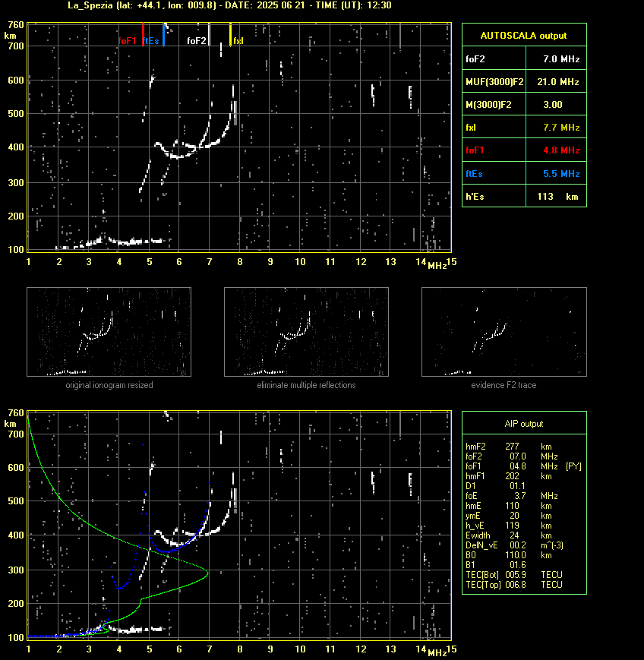Click the La_Spezia station title header text
The image size is (644, 660).
coord(230,5)
